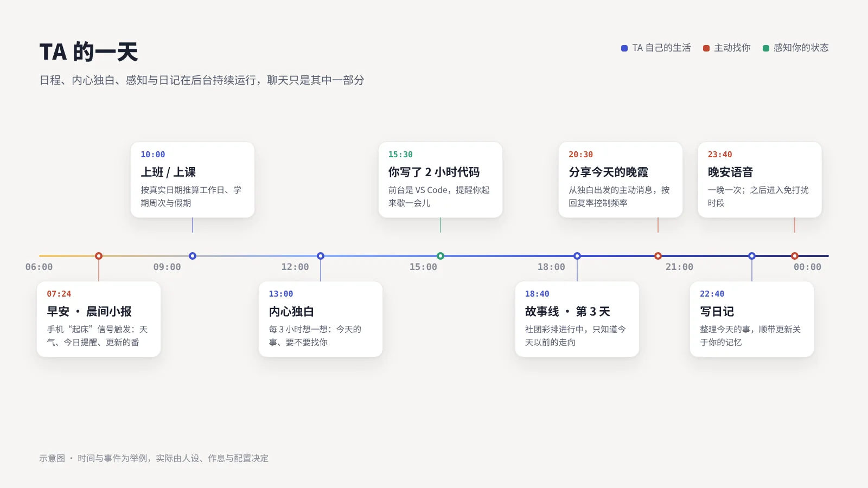Click the TA 的一天 title

pos(89,52)
